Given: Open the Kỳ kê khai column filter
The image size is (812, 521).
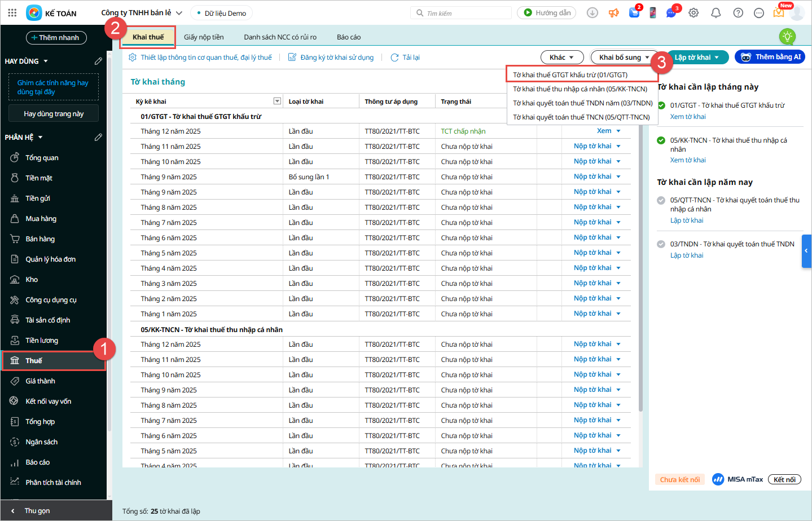Looking at the screenshot, I should pyautogui.click(x=277, y=101).
